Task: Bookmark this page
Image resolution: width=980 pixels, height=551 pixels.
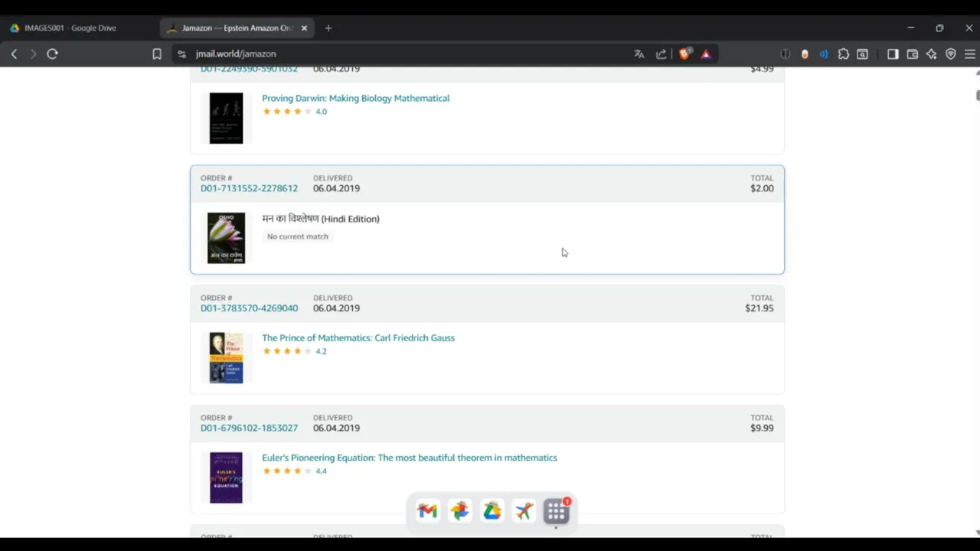Action: (x=157, y=54)
